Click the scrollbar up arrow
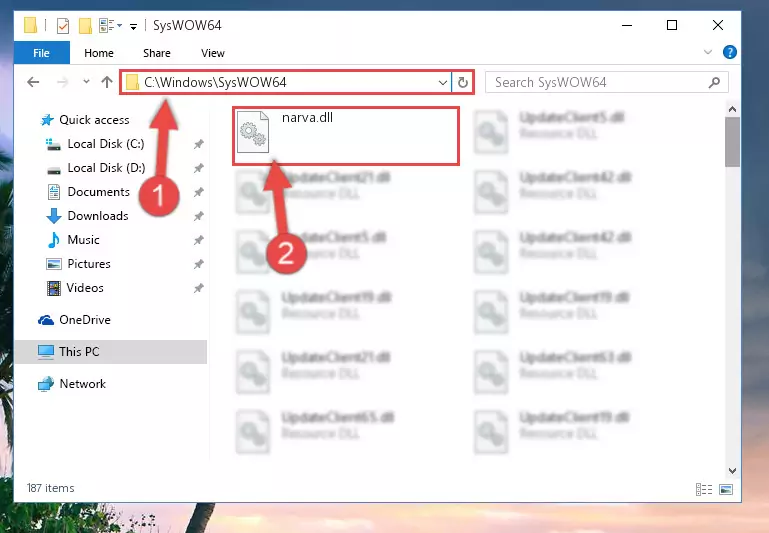Image resolution: width=769 pixels, height=533 pixels. coord(732,109)
